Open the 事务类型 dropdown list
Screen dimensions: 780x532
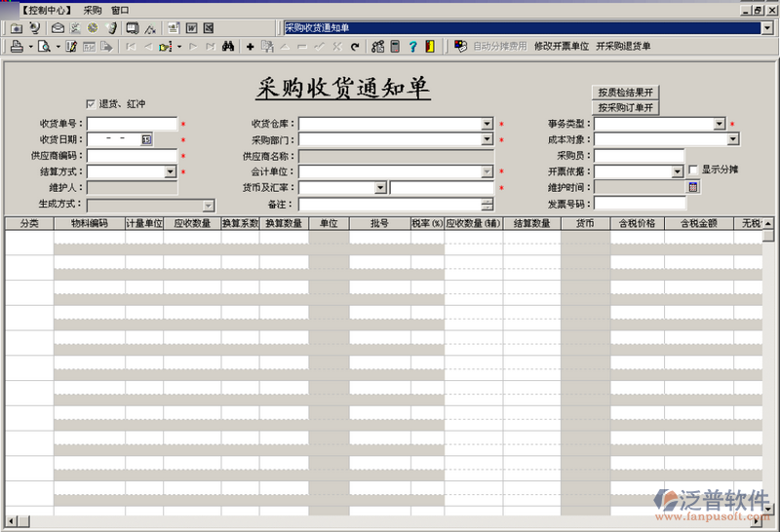coord(719,124)
